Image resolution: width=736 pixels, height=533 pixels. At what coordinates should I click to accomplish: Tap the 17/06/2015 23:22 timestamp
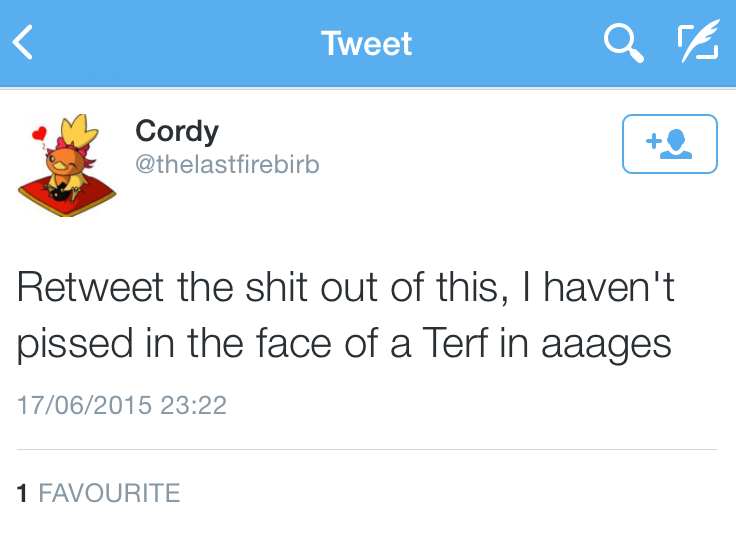pyautogui.click(x=122, y=405)
